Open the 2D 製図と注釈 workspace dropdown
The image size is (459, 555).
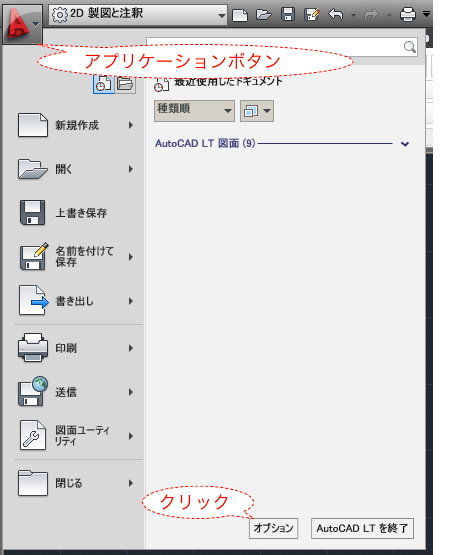pos(138,15)
